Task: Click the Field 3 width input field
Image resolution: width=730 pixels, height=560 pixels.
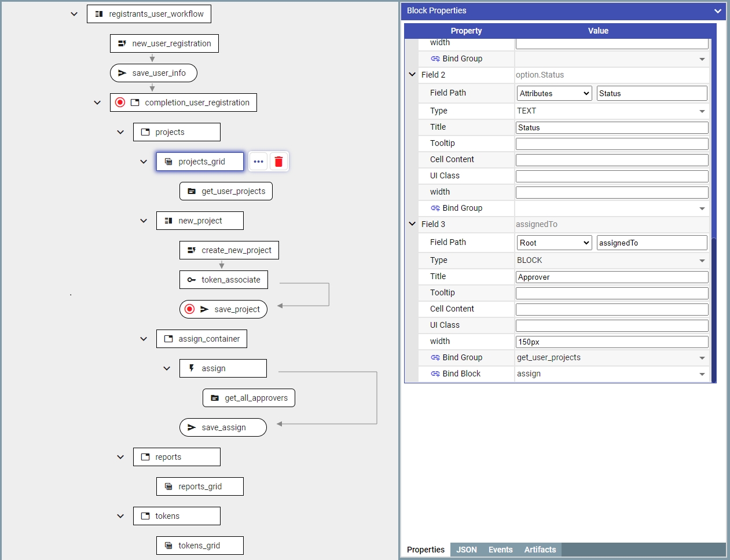Action: (611, 342)
